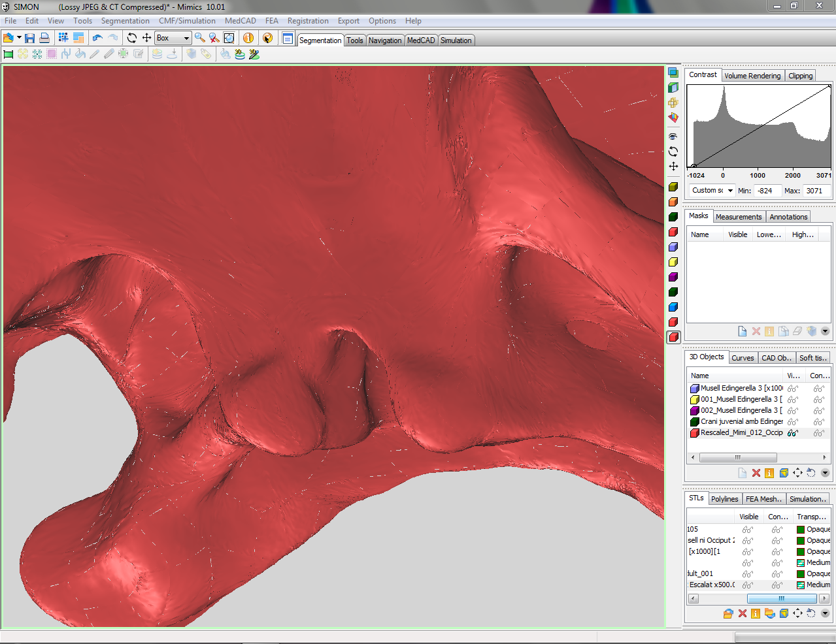The height and width of the screenshot is (644, 836).
Task: Click the zoom magnifier tool
Action: 200,39
